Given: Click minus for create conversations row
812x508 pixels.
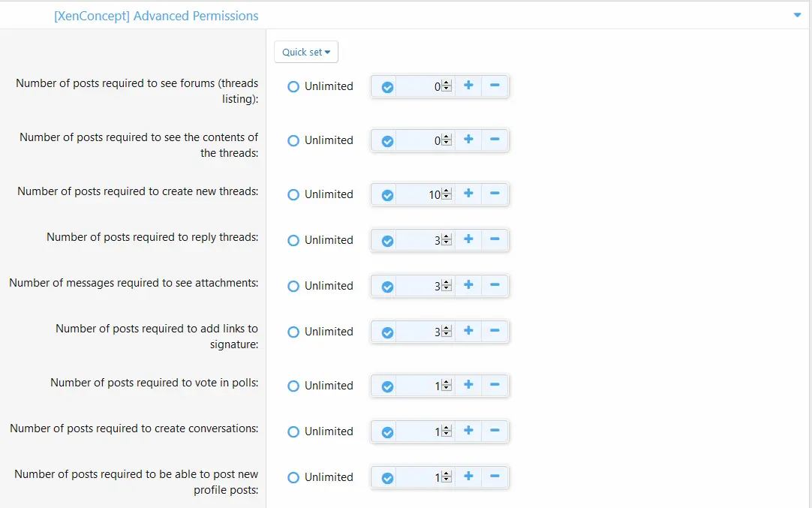Looking at the screenshot, I should pyautogui.click(x=495, y=431).
